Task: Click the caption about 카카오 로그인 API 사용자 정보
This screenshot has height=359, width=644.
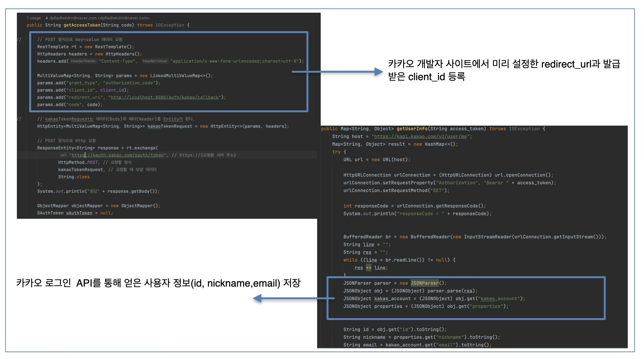Action: pyautogui.click(x=158, y=283)
